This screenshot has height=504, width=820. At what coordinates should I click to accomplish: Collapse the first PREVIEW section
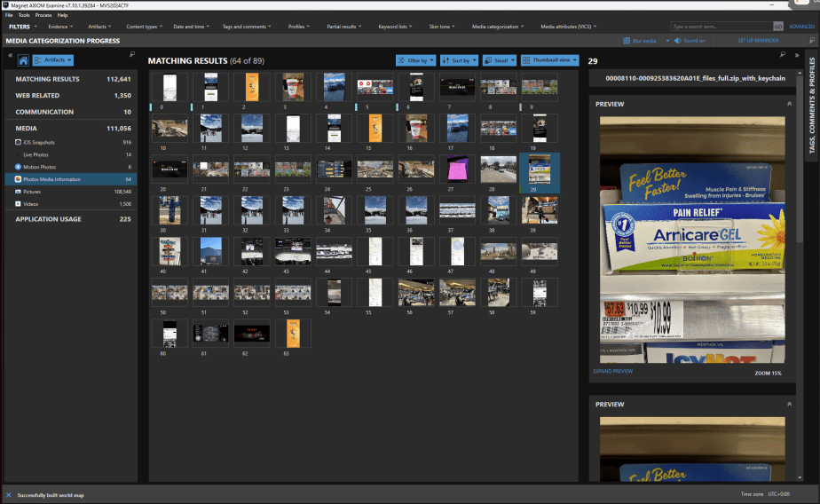pyautogui.click(x=789, y=104)
